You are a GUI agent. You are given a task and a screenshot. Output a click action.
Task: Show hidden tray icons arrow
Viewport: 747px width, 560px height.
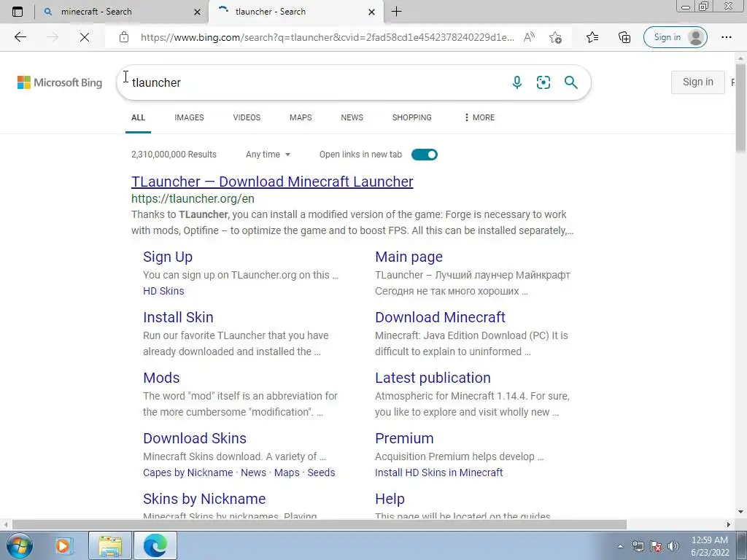[620, 546]
